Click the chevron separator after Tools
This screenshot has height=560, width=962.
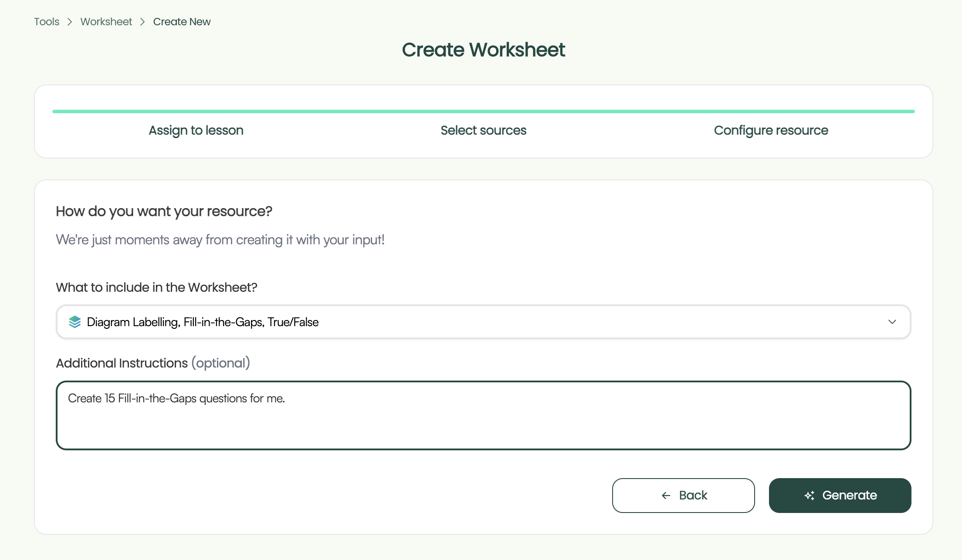pos(70,22)
